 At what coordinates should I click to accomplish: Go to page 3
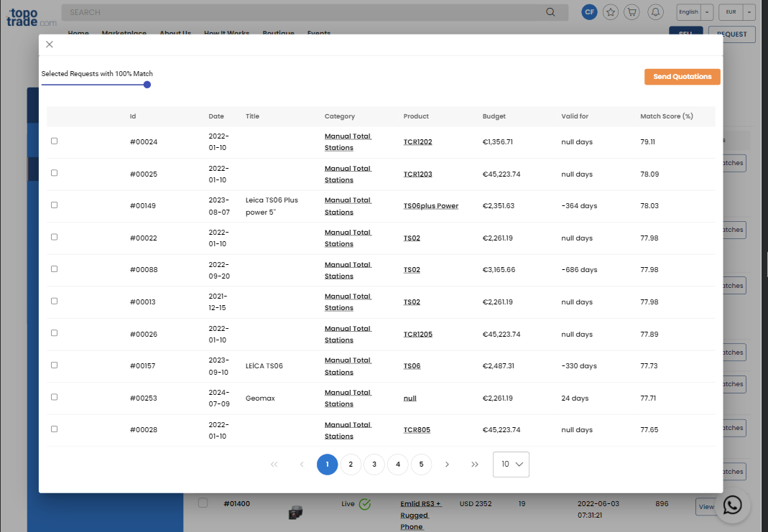[374, 465]
